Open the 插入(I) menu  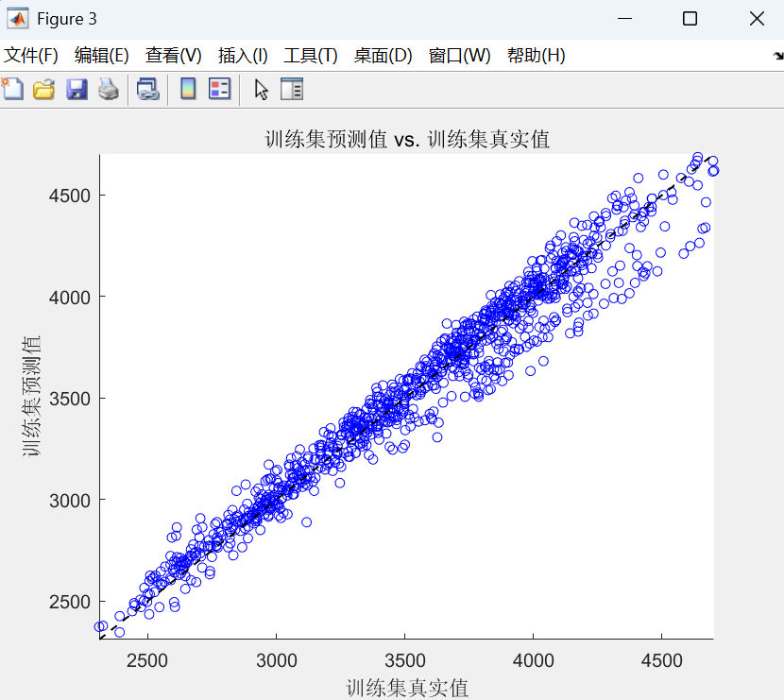tap(243, 55)
